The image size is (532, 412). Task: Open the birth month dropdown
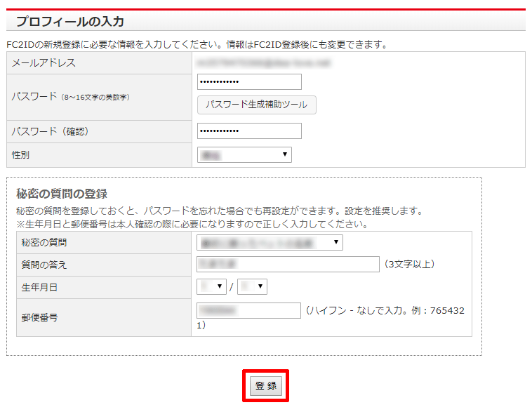(x=212, y=286)
